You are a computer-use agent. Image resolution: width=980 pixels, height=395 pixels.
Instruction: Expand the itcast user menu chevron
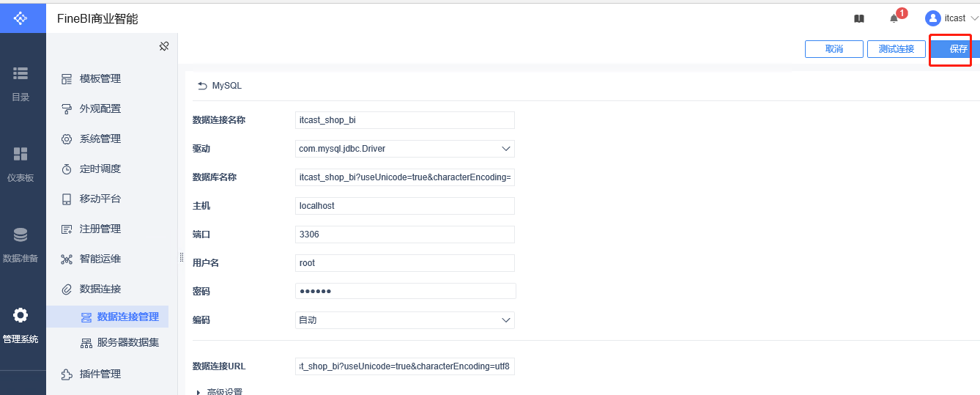coord(974,18)
